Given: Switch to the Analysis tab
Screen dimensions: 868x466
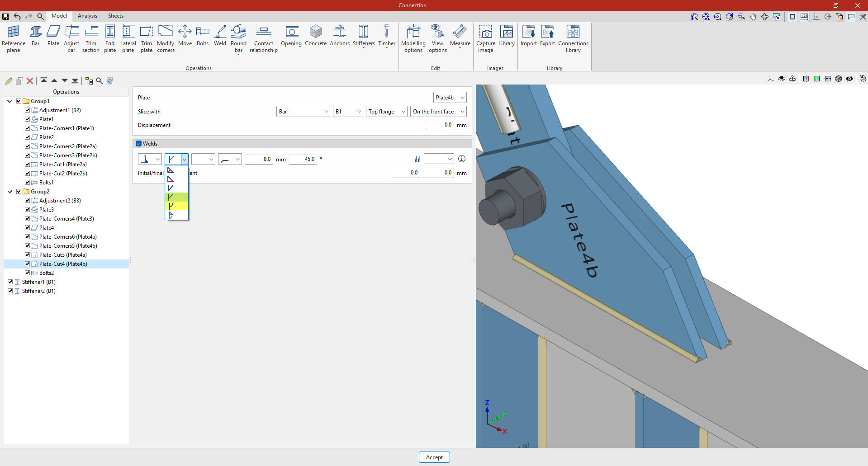Looking at the screenshot, I should pos(87,16).
